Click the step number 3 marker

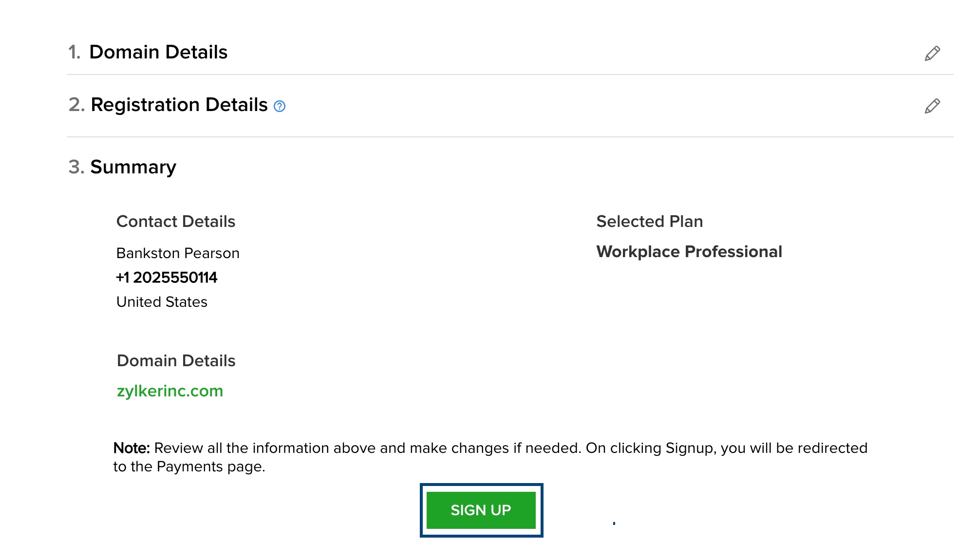point(76,167)
